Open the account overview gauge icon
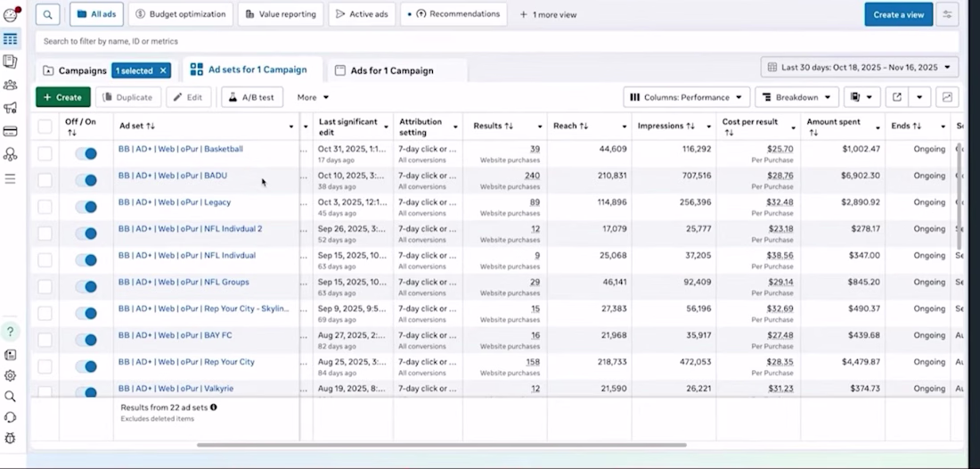 coord(10,15)
